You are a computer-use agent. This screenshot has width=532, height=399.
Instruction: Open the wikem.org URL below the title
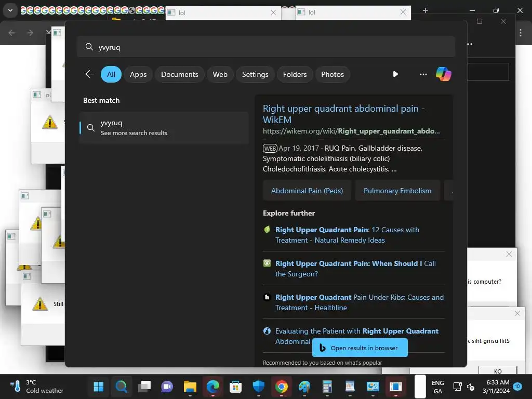[x=351, y=131]
